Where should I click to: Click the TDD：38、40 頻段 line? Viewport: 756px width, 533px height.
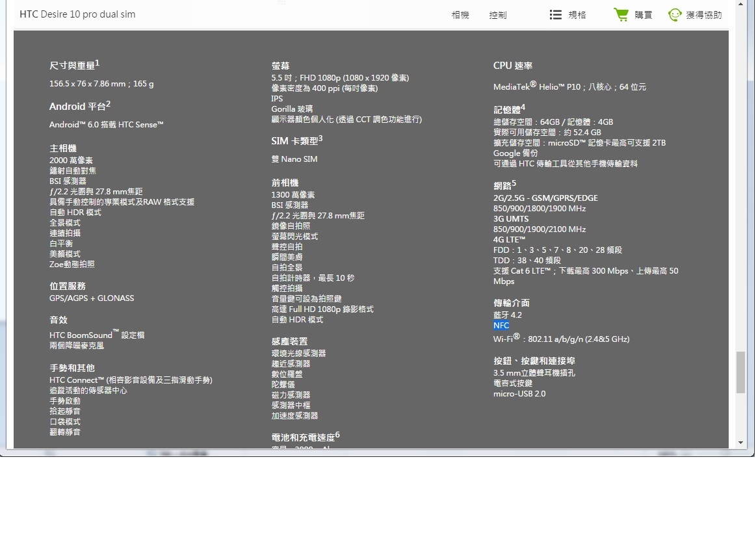tap(527, 261)
